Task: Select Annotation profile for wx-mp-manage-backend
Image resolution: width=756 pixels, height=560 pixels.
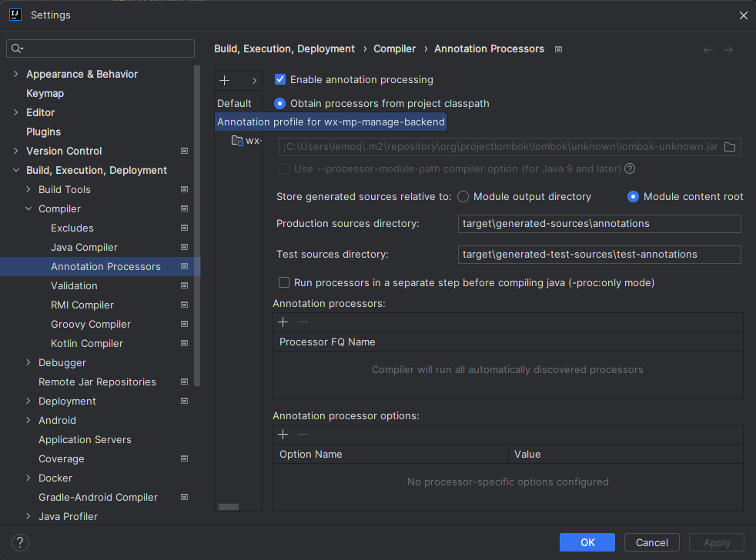Action: coord(331,122)
